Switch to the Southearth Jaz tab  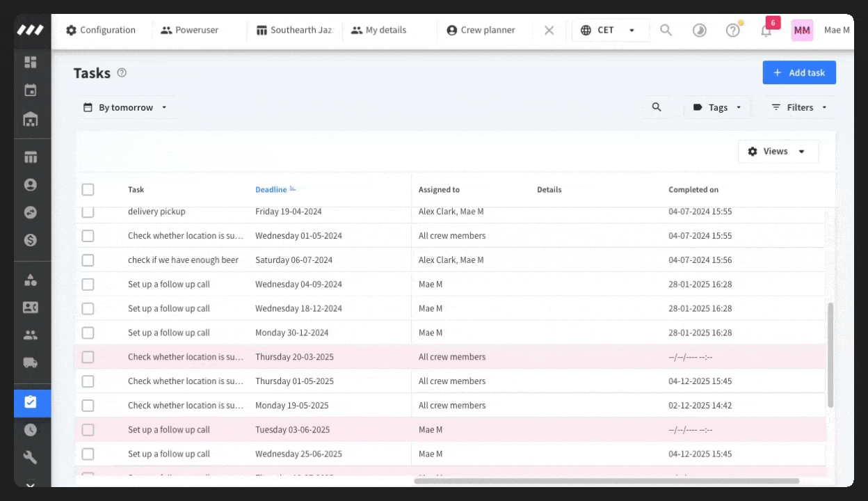click(x=295, y=30)
